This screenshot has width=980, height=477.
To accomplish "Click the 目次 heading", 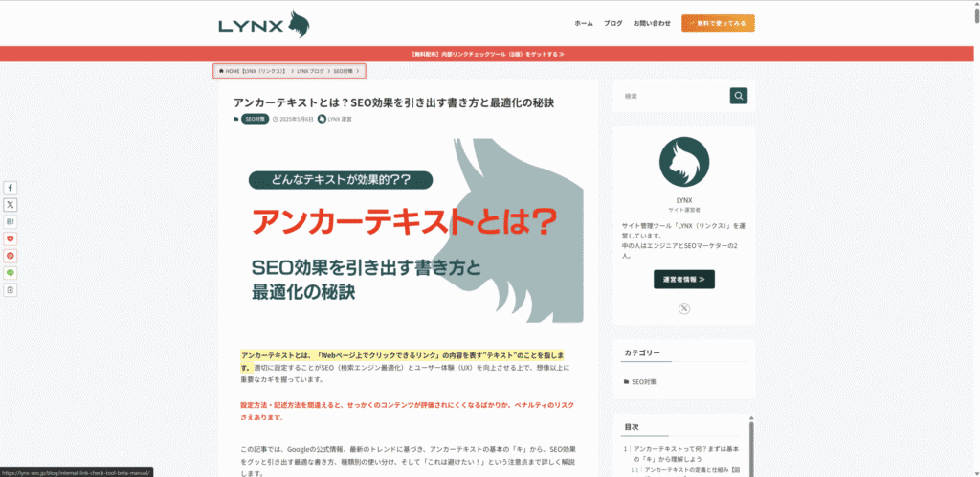I will [x=632, y=427].
